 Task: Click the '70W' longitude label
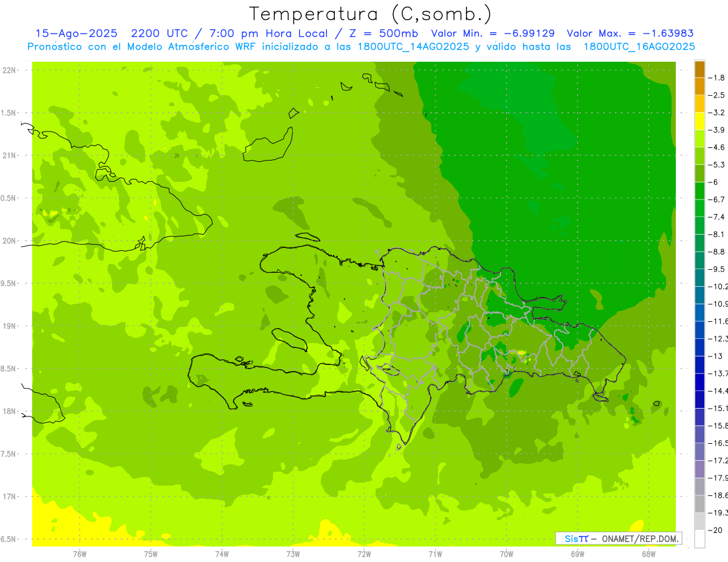(x=507, y=554)
